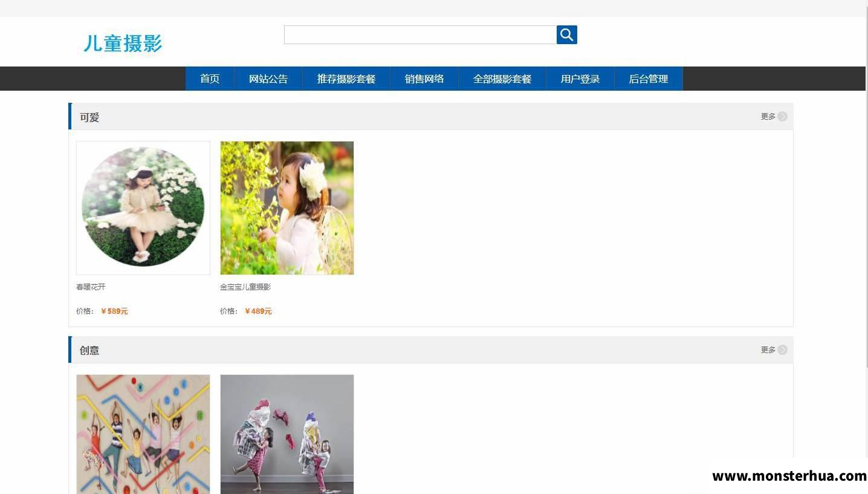Click the magnifier search button

(x=566, y=35)
